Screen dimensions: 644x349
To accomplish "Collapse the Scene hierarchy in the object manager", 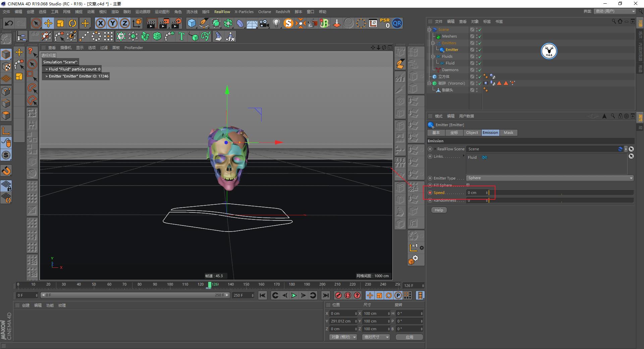I will pyautogui.click(x=429, y=30).
